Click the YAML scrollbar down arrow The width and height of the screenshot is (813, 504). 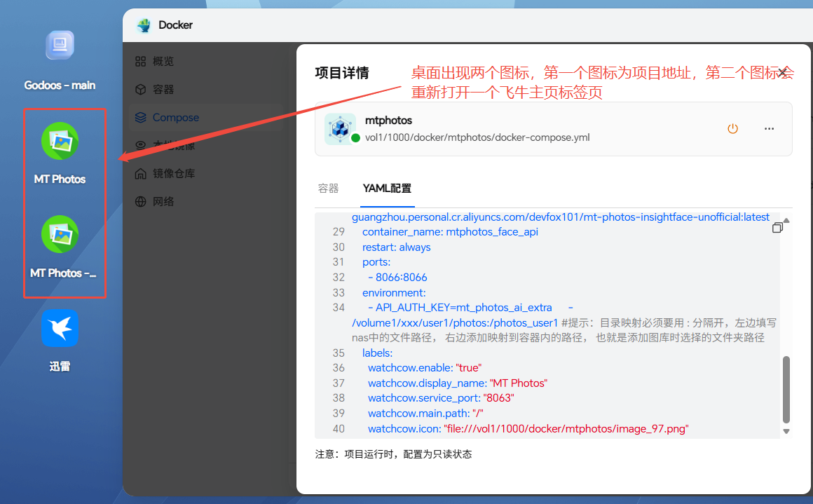point(786,431)
